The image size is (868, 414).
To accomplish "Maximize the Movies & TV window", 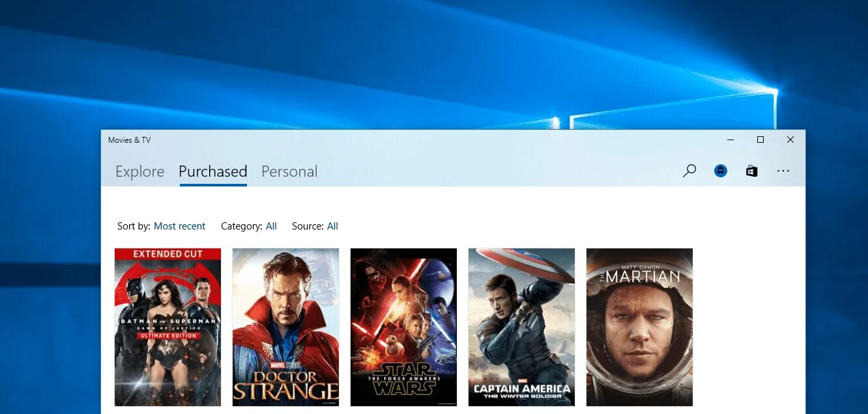I will [760, 140].
